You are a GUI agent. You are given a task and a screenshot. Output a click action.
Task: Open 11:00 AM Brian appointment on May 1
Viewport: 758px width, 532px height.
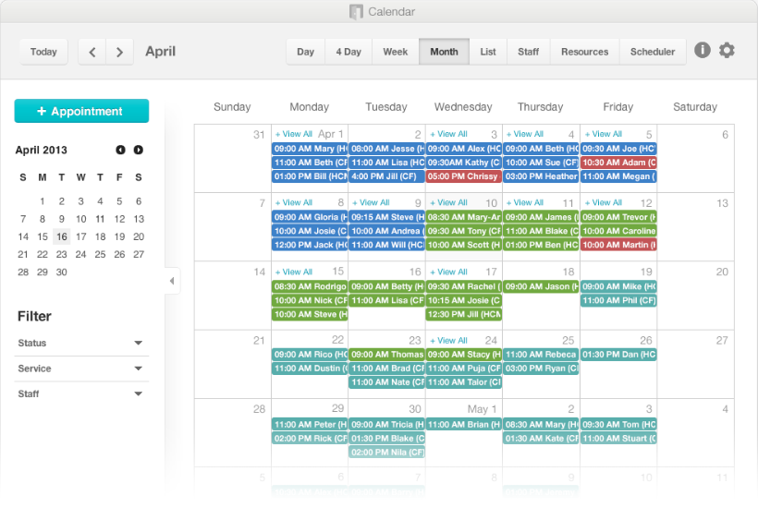464,425
